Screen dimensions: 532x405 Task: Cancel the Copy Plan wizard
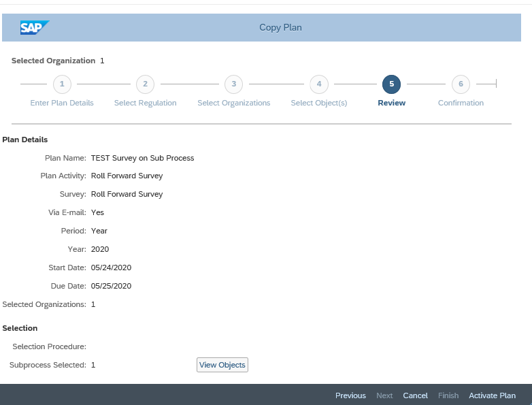click(x=415, y=395)
